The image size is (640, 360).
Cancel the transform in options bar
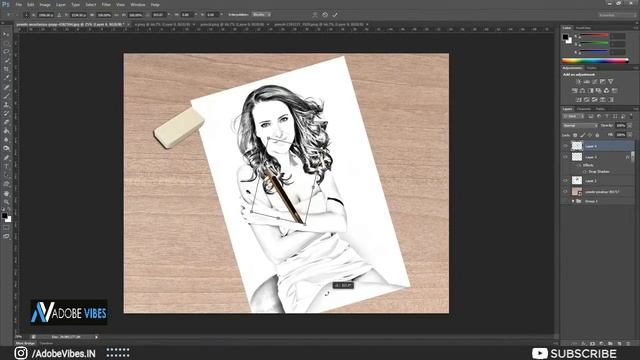[x=325, y=15]
